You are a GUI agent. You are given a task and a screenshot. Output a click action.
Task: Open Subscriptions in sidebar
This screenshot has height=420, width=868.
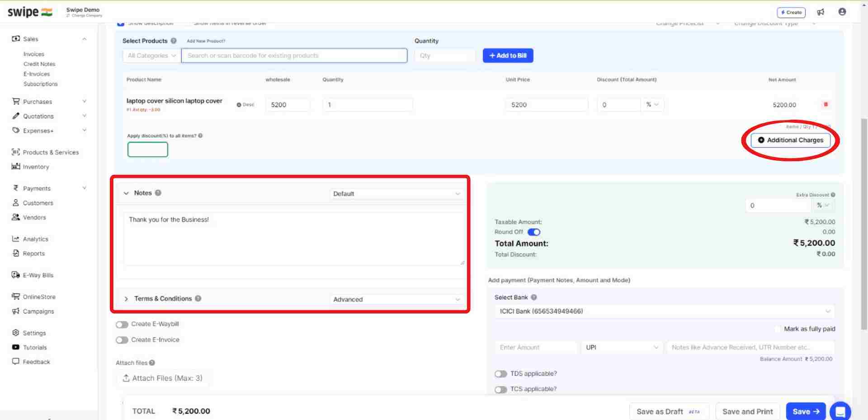41,84
